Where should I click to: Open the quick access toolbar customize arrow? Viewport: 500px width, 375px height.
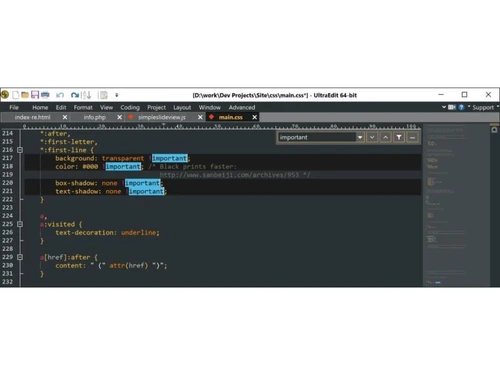click(117, 95)
